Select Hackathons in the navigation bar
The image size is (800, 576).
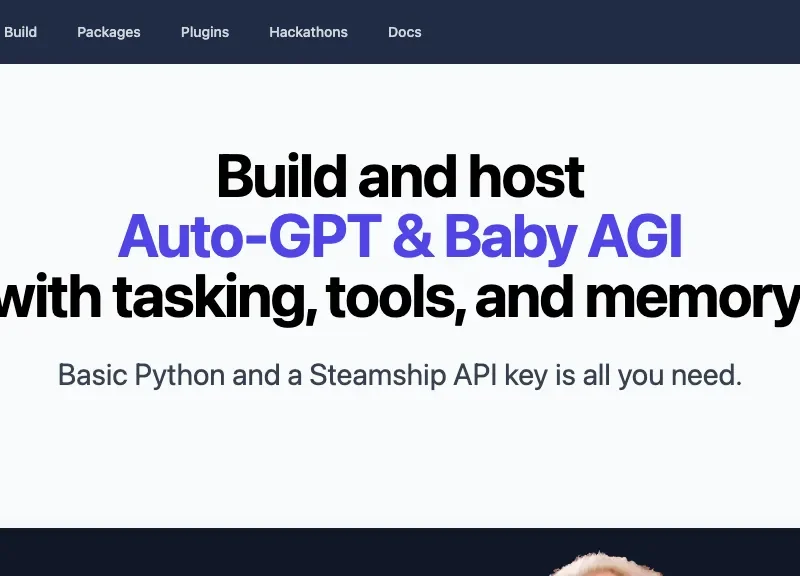[x=308, y=32]
